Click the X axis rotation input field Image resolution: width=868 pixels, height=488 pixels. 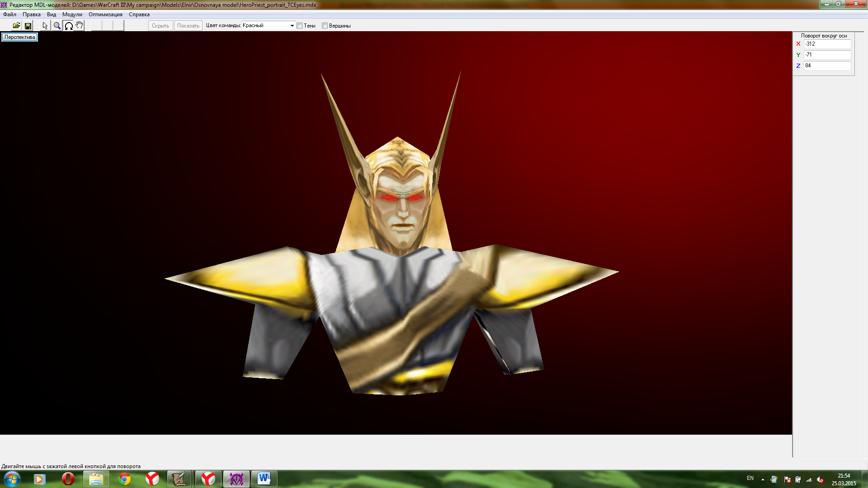coord(827,44)
